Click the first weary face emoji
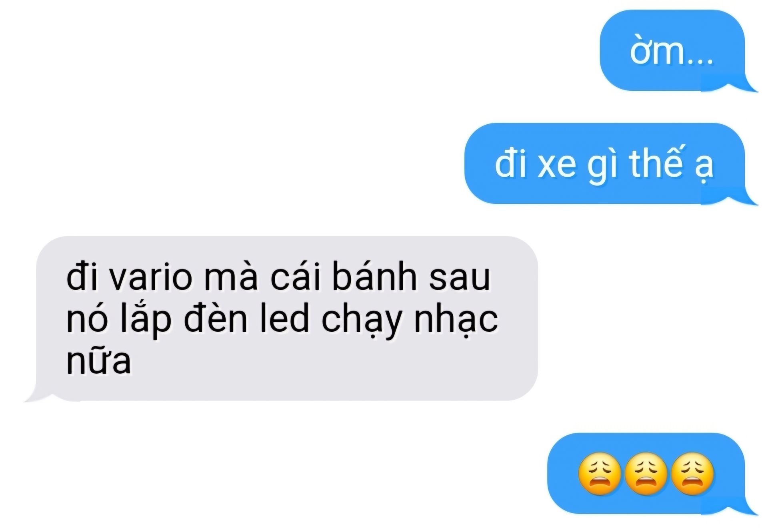The width and height of the screenshot is (768, 532). tap(600, 474)
